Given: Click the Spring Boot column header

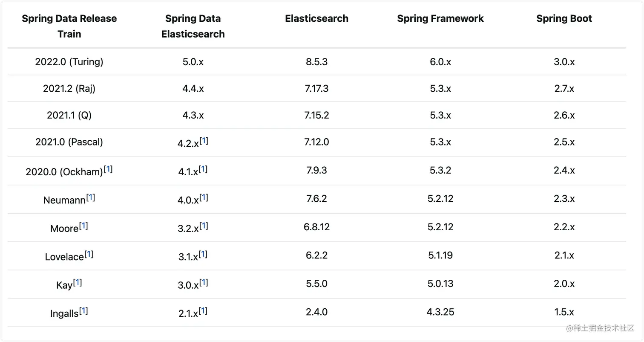Looking at the screenshot, I should 564,18.
